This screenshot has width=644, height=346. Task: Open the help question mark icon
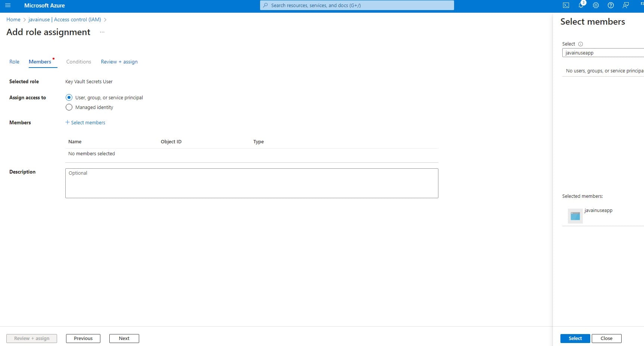pyautogui.click(x=611, y=5)
